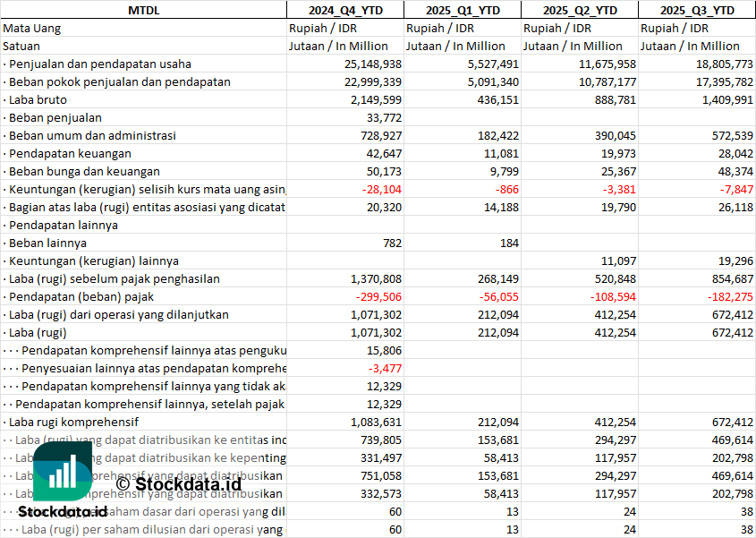Click the Mata Uang row label

point(32,28)
